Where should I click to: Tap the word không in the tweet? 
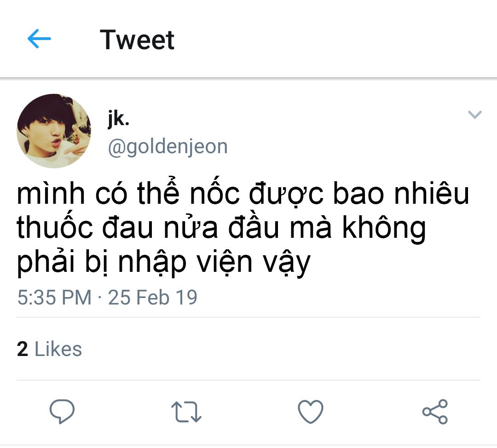pyautogui.click(x=384, y=229)
